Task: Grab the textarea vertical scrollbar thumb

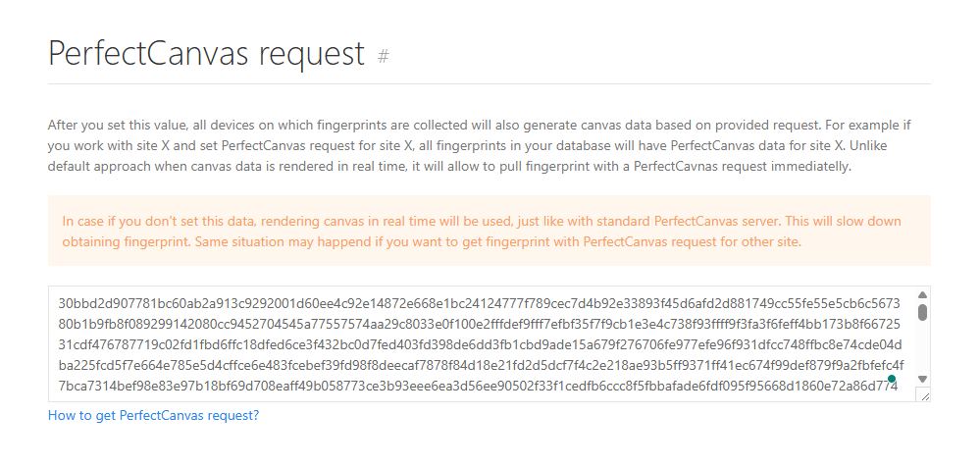Action: click(922, 312)
